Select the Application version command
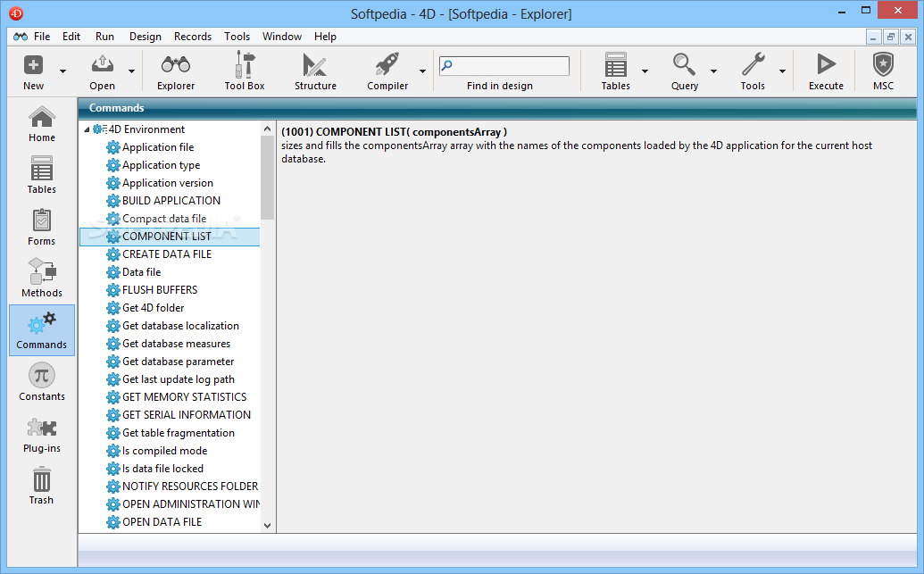This screenshot has width=924, height=574. click(167, 183)
